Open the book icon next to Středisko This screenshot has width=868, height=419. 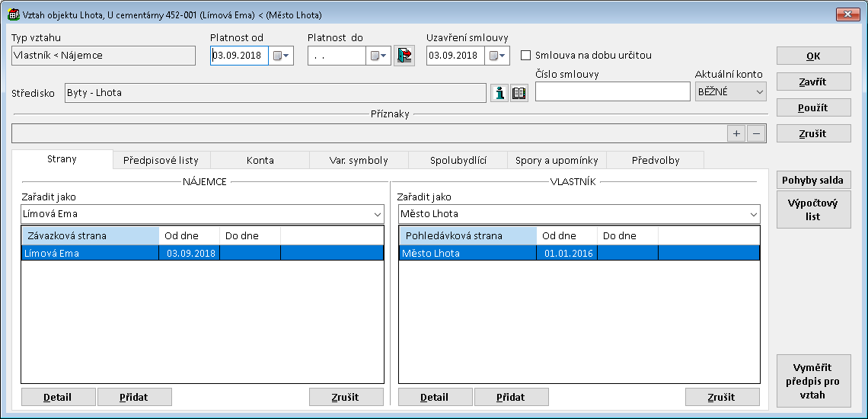click(x=519, y=93)
